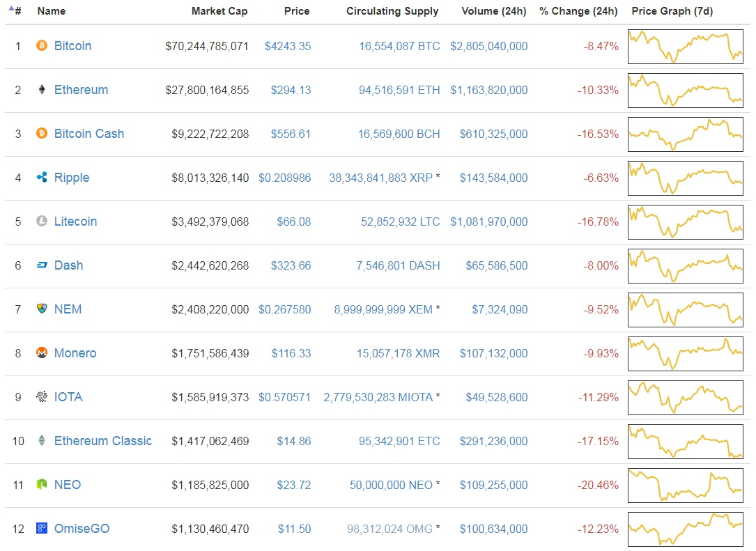756x551 pixels.
Task: Open Ethereum Classic 7d price graph
Action: click(x=686, y=441)
